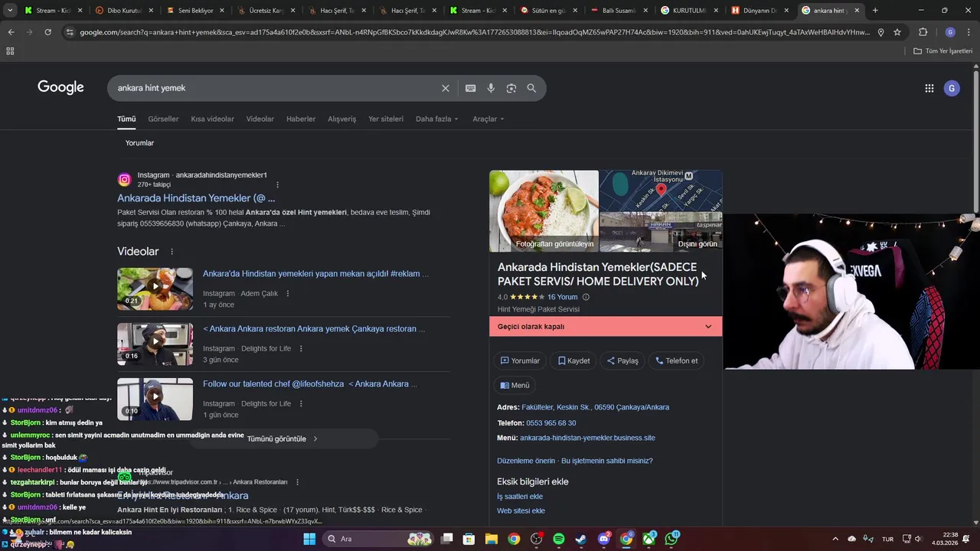Open the Fotoğrafları görüntüleyin food photo

[x=544, y=211]
